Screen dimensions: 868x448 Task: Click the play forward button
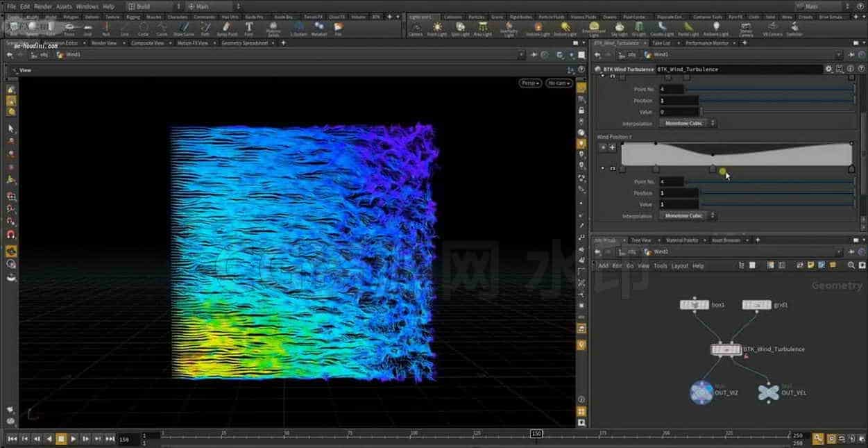pos(73,439)
